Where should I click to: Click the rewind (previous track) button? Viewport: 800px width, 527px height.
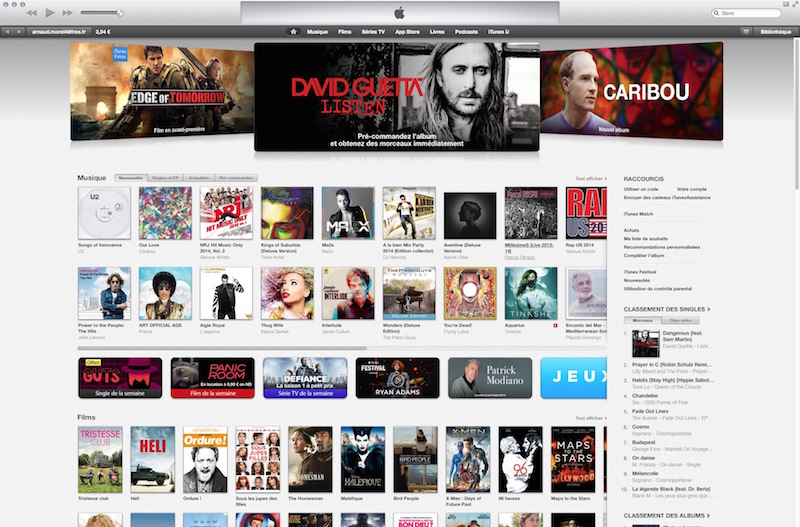click(x=32, y=13)
